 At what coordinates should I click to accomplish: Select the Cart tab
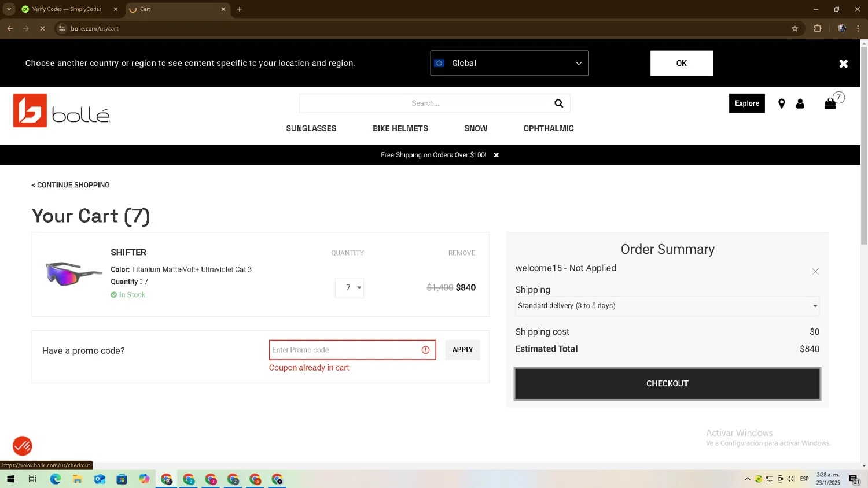point(177,9)
